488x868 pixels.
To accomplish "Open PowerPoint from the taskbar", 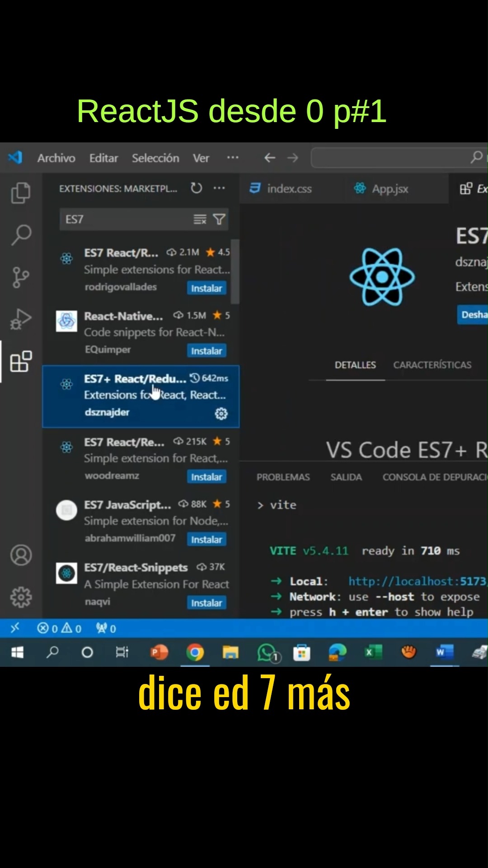I will [159, 652].
